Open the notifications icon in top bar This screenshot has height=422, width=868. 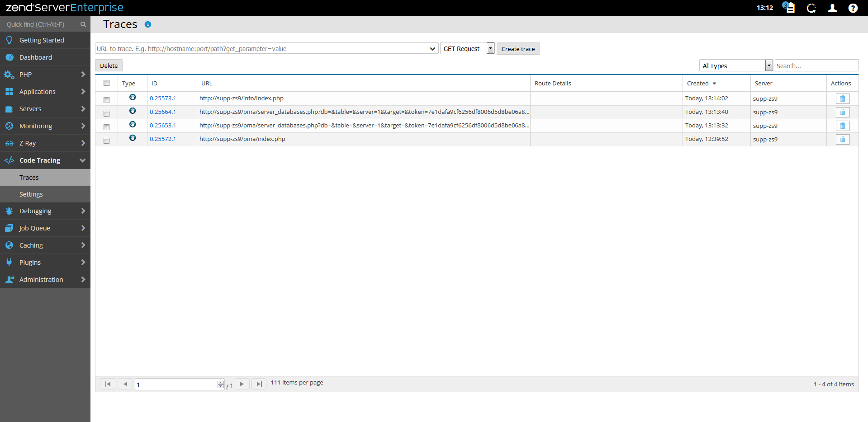pos(789,8)
